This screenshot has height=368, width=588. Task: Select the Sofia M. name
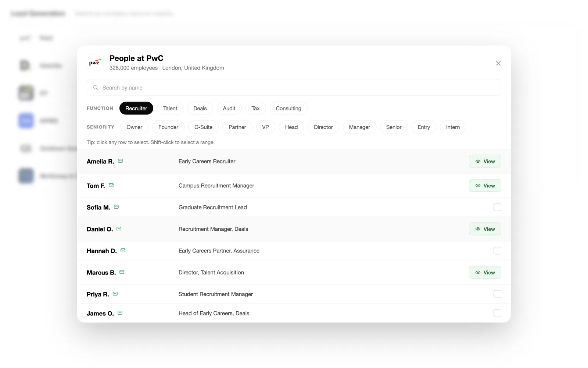pos(98,208)
